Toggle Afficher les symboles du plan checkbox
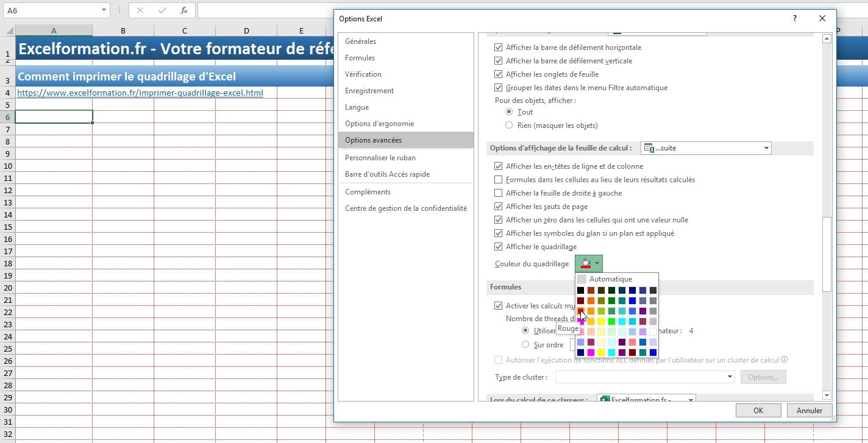The width and height of the screenshot is (868, 443). 498,233
